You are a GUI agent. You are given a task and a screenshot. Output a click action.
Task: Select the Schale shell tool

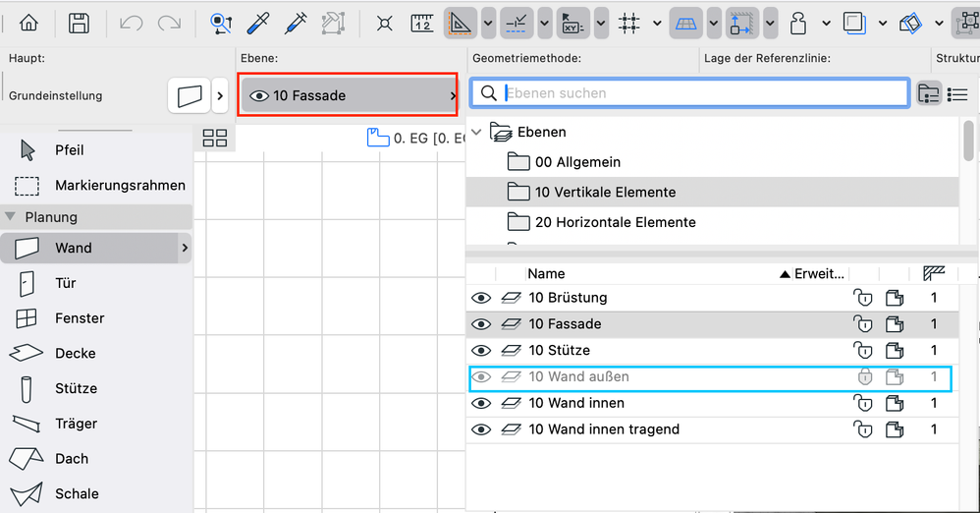pyautogui.click(x=96, y=493)
